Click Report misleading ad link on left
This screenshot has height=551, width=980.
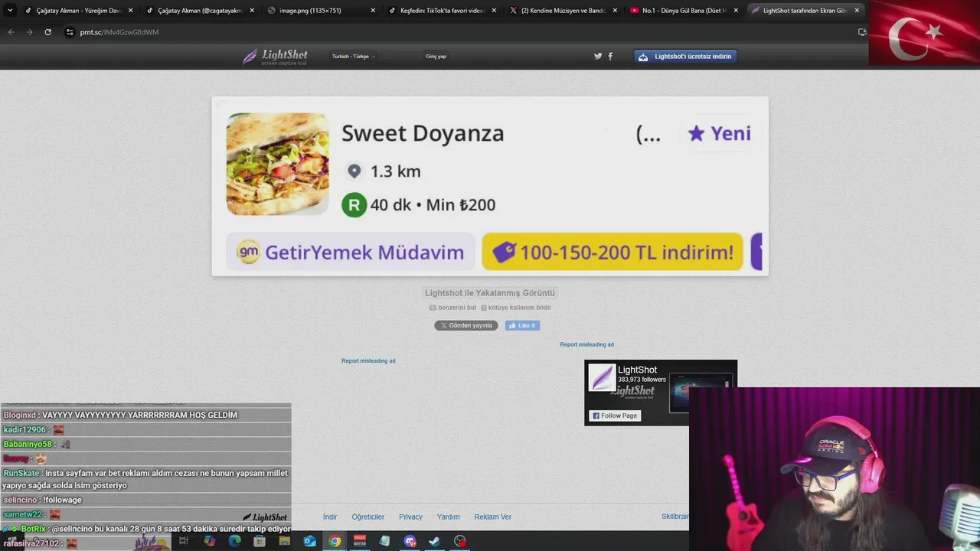(368, 360)
